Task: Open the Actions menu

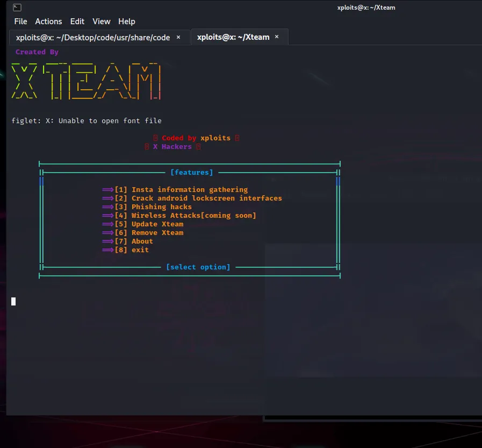Action: [x=48, y=22]
